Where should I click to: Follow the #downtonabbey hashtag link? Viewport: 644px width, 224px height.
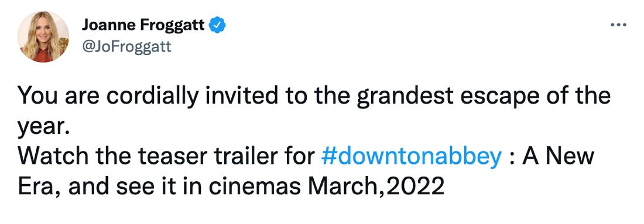pos(411,156)
